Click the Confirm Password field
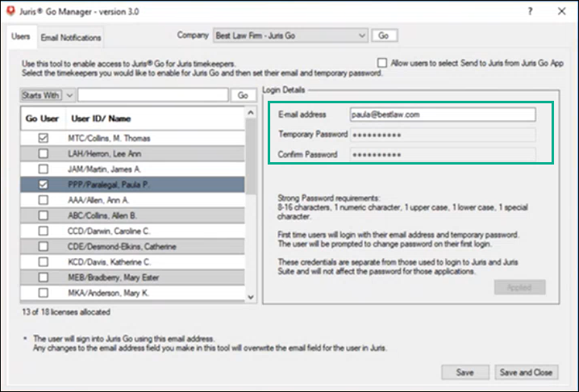Screen dimensions: 579x392 (x=442, y=154)
